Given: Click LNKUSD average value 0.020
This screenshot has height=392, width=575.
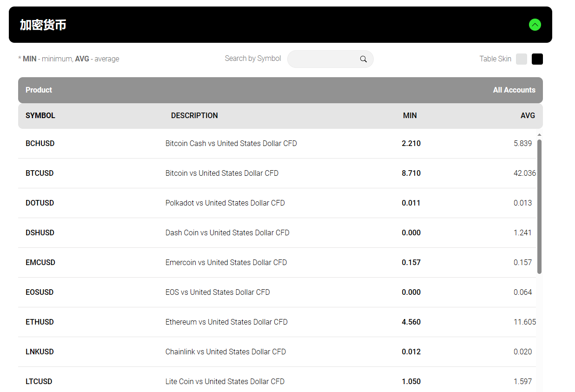Looking at the screenshot, I should click(x=523, y=352).
